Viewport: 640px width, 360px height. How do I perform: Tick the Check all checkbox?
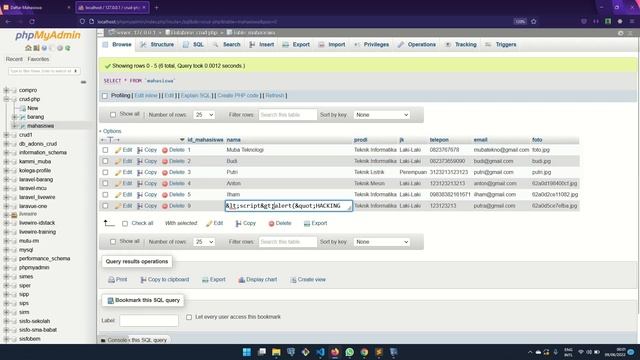coord(125,224)
